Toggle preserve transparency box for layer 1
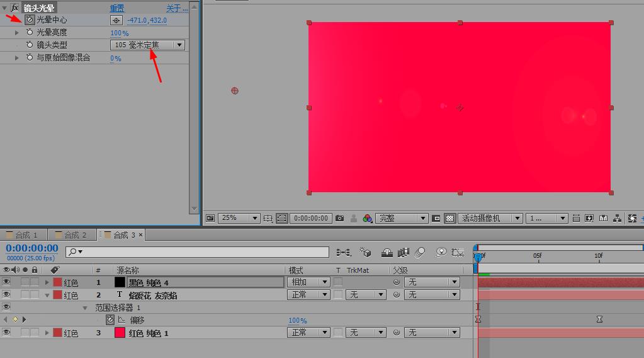 [x=339, y=282]
